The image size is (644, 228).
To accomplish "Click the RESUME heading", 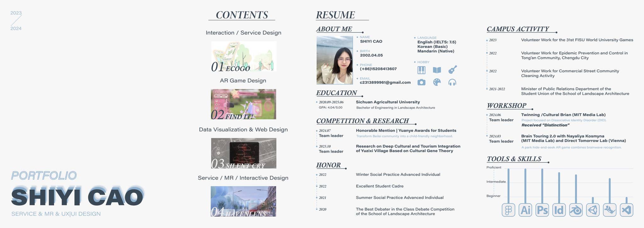I will click(335, 15).
